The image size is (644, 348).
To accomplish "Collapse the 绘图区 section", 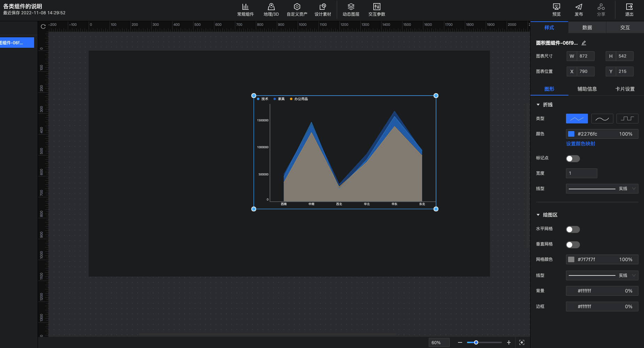I will (x=538, y=215).
